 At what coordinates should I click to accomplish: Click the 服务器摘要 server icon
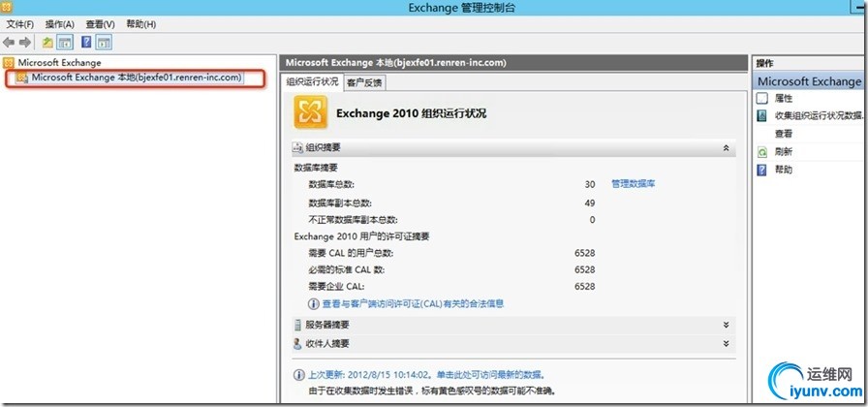[x=297, y=325]
